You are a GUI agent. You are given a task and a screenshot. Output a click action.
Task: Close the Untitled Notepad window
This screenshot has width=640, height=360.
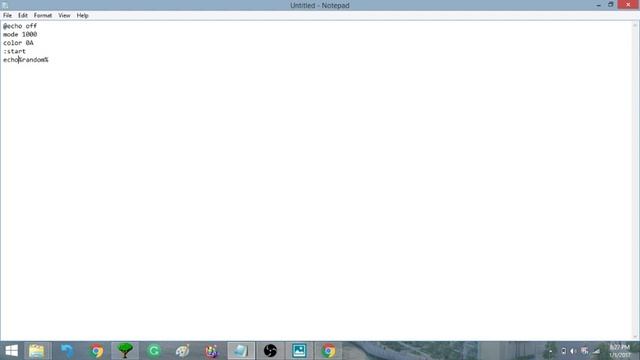click(x=628, y=5)
